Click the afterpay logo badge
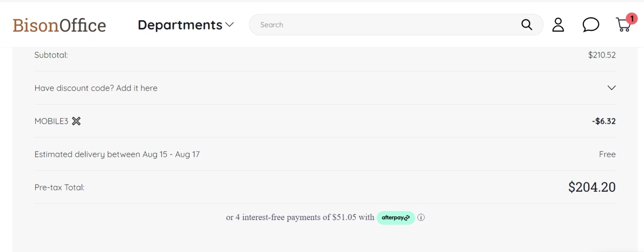This screenshot has width=644, height=252. [396, 218]
